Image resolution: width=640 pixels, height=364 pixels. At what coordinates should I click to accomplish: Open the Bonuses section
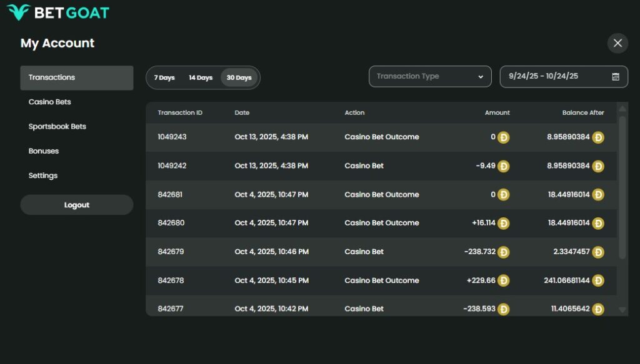point(44,151)
